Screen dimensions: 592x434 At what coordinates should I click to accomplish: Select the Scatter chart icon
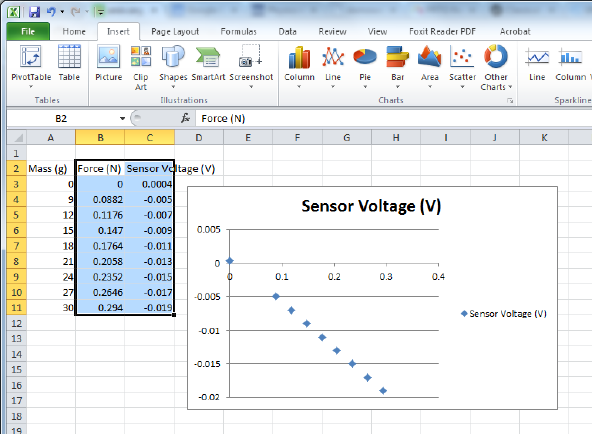(462, 67)
